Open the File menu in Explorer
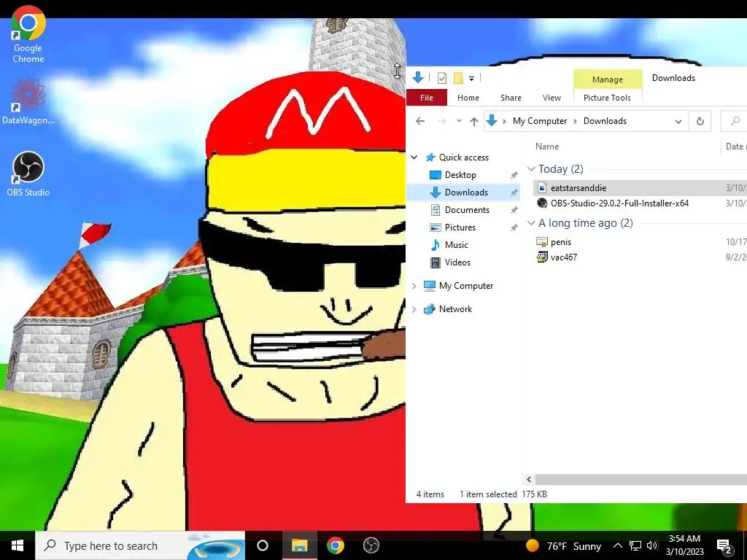The height and width of the screenshot is (560, 747). click(426, 98)
